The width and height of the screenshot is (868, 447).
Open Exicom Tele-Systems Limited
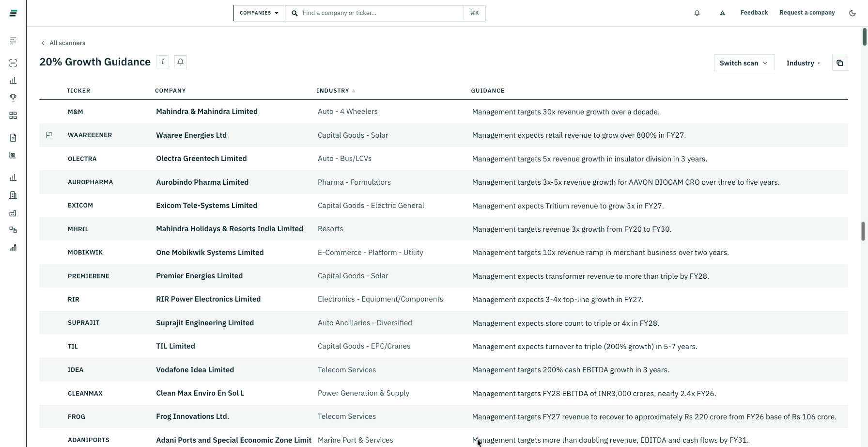point(207,206)
